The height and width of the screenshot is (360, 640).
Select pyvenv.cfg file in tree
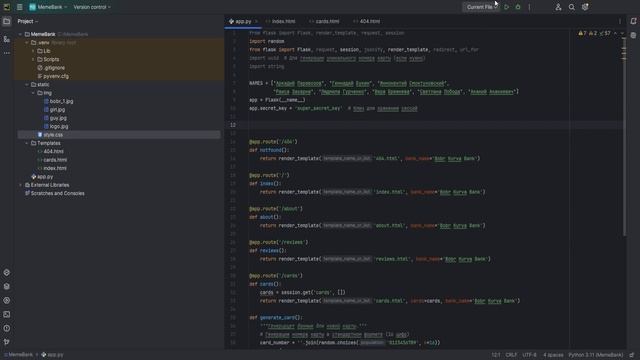[x=53, y=76]
